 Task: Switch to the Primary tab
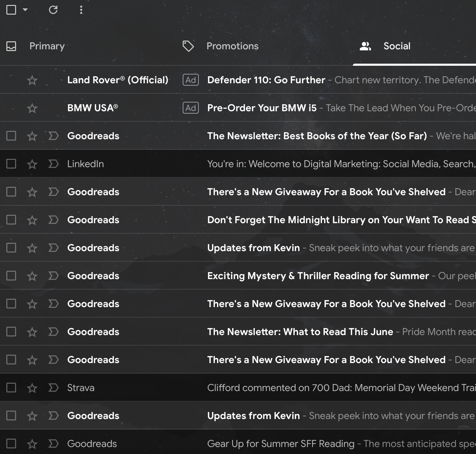pos(47,46)
